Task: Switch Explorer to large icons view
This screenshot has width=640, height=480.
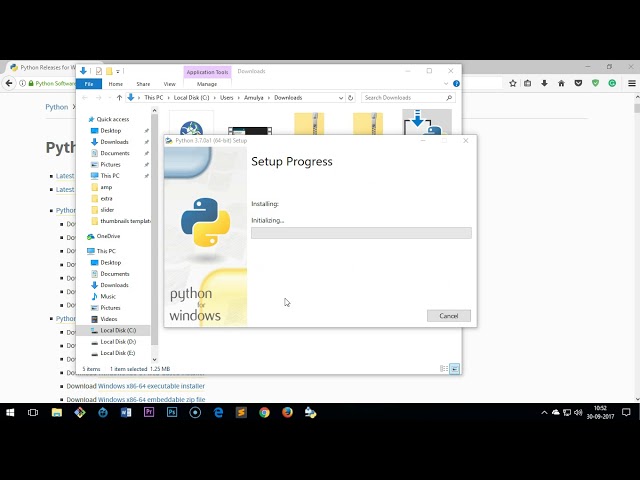Action: click(454, 369)
